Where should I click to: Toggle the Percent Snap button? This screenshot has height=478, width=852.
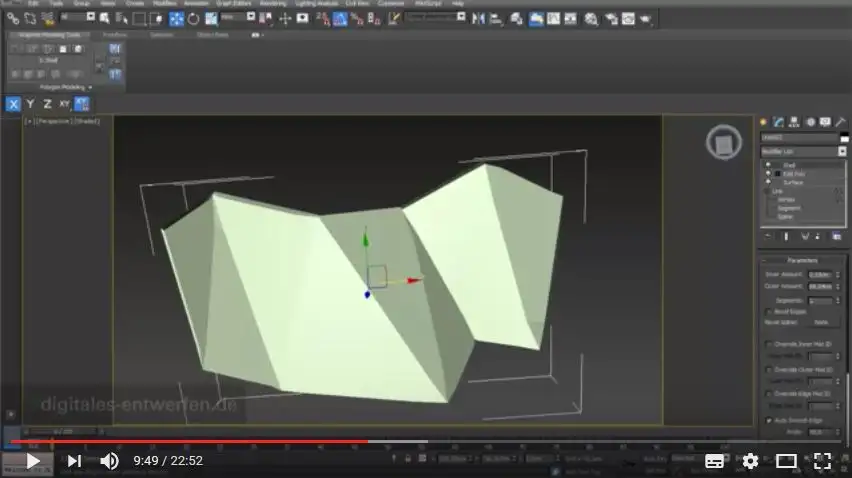point(357,19)
